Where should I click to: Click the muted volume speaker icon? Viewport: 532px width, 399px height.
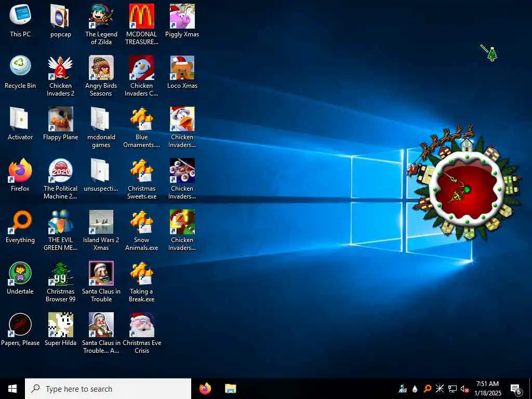point(465,389)
